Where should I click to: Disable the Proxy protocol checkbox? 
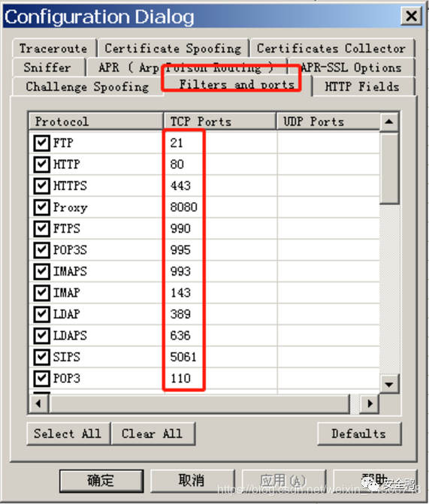(42, 207)
